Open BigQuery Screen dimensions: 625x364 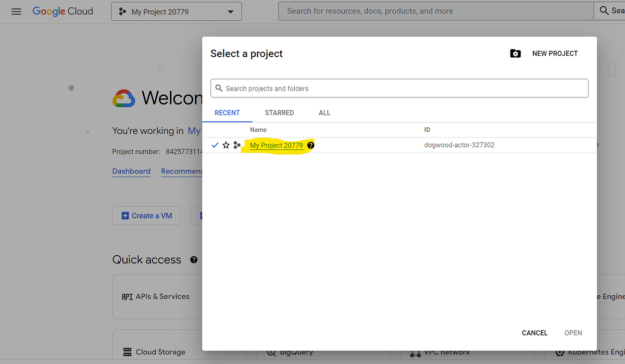[295, 352]
